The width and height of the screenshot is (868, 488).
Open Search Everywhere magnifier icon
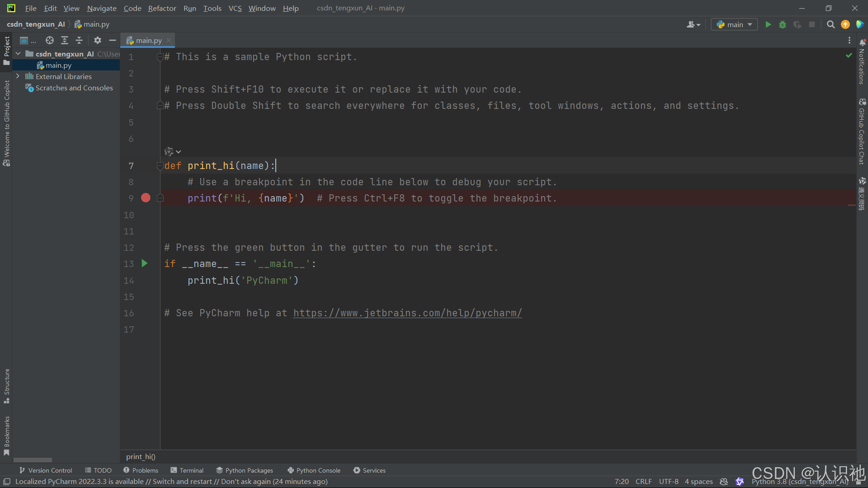click(830, 24)
